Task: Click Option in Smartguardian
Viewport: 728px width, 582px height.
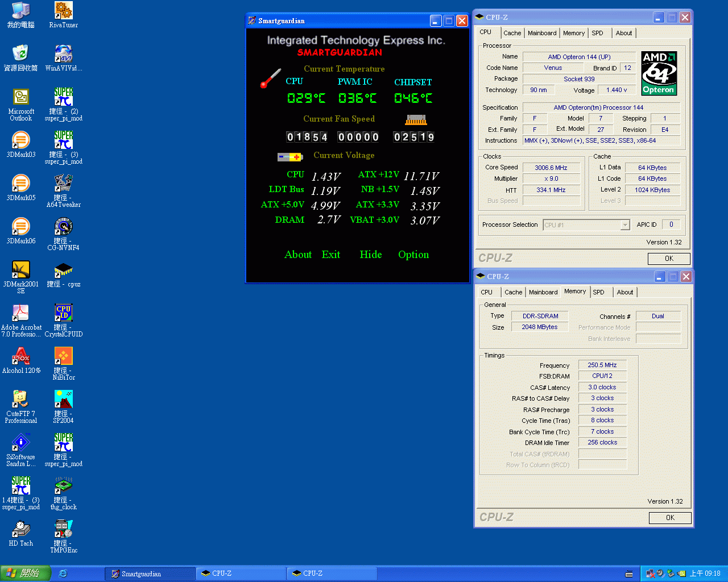Action: pos(413,255)
